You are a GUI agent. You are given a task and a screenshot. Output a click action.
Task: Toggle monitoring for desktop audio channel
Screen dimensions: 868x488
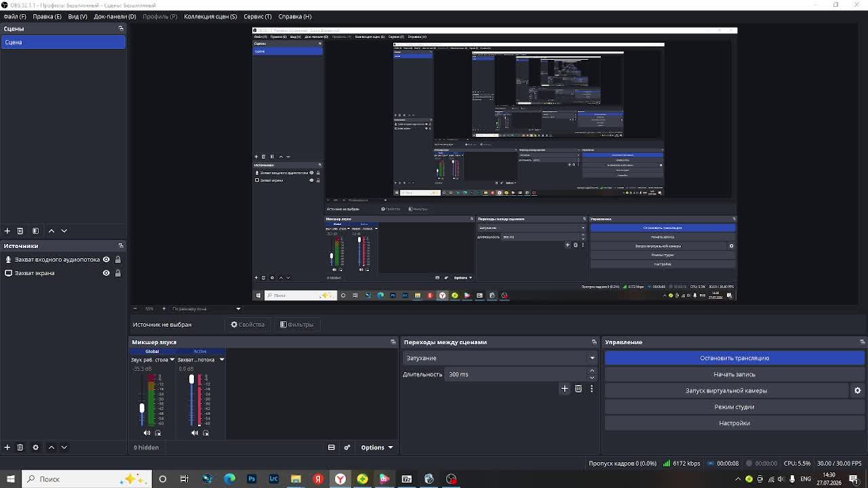click(158, 432)
